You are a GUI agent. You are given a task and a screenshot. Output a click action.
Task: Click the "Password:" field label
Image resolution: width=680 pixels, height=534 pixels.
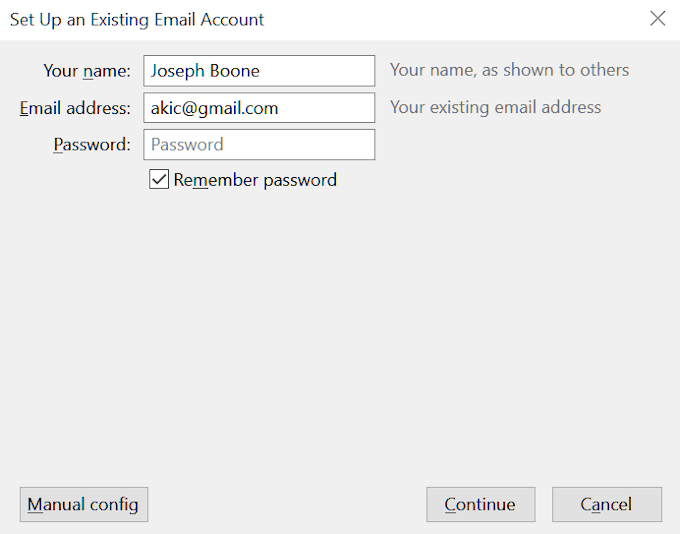[x=92, y=144]
